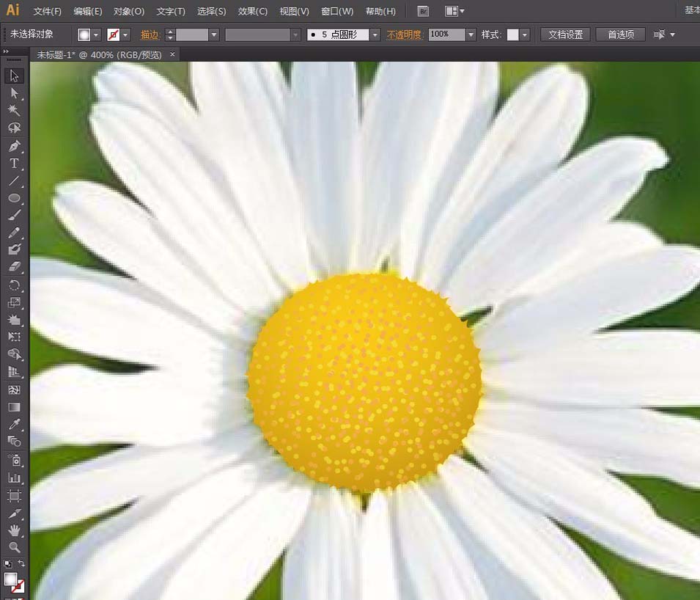The height and width of the screenshot is (600, 700).
Task: Expand the 样式 style dropdown arrow
Action: (525, 34)
